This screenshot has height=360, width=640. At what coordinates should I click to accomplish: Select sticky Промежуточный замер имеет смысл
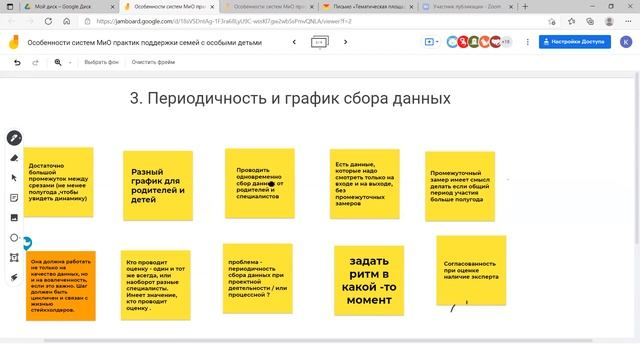460,187
